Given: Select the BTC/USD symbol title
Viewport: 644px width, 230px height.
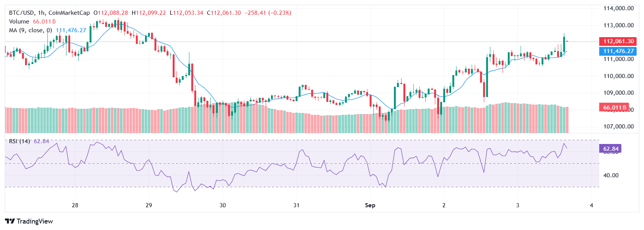Looking at the screenshot, I should [x=22, y=13].
